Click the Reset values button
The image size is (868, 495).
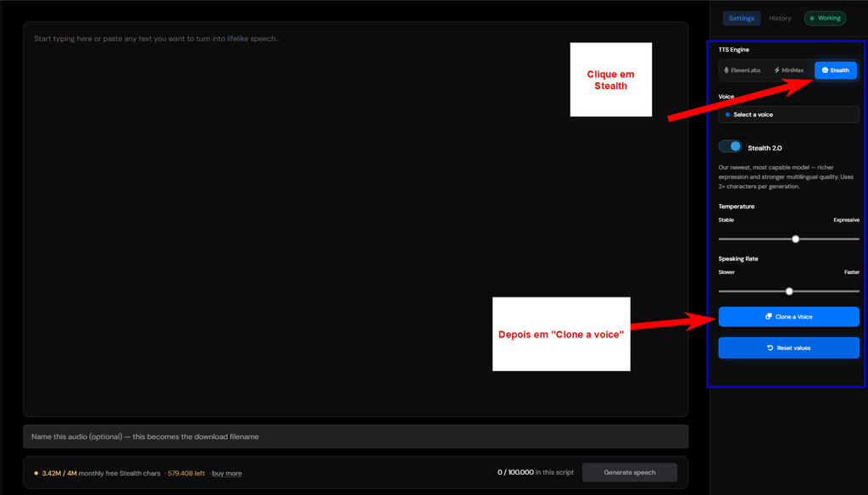pyautogui.click(x=789, y=348)
